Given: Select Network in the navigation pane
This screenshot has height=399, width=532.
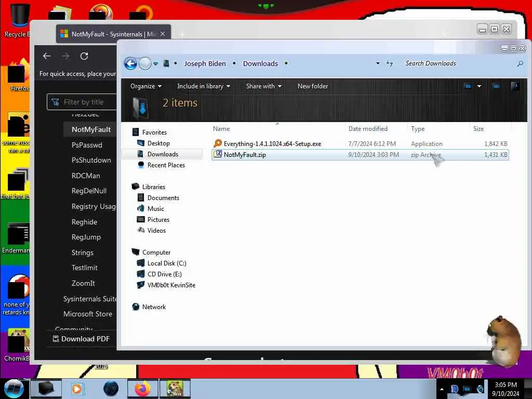Looking at the screenshot, I should coord(154,307).
